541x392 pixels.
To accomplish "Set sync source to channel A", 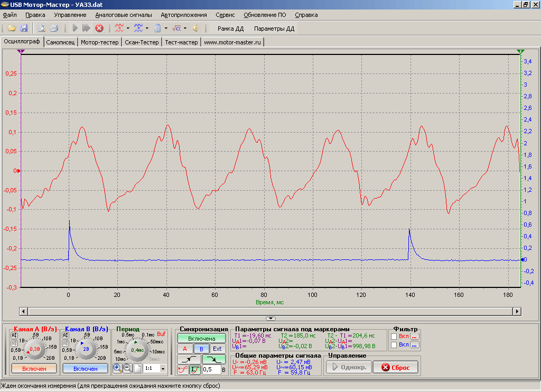I will tap(185, 349).
